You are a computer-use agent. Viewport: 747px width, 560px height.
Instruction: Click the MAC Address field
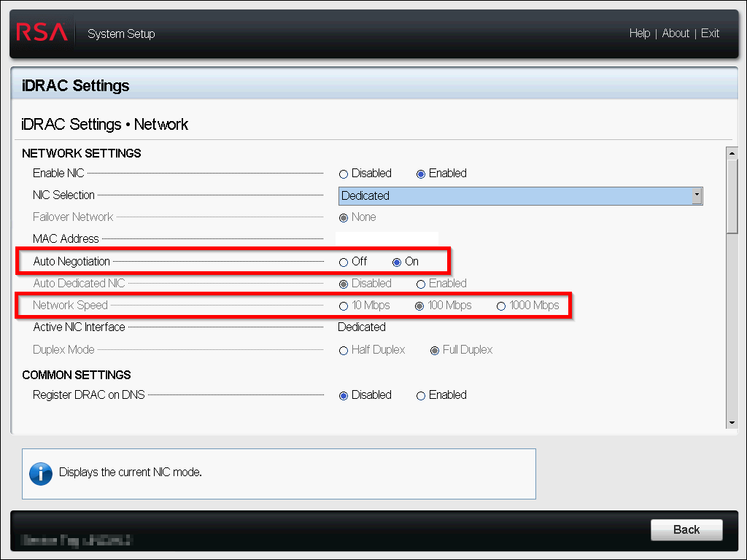pyautogui.click(x=387, y=238)
